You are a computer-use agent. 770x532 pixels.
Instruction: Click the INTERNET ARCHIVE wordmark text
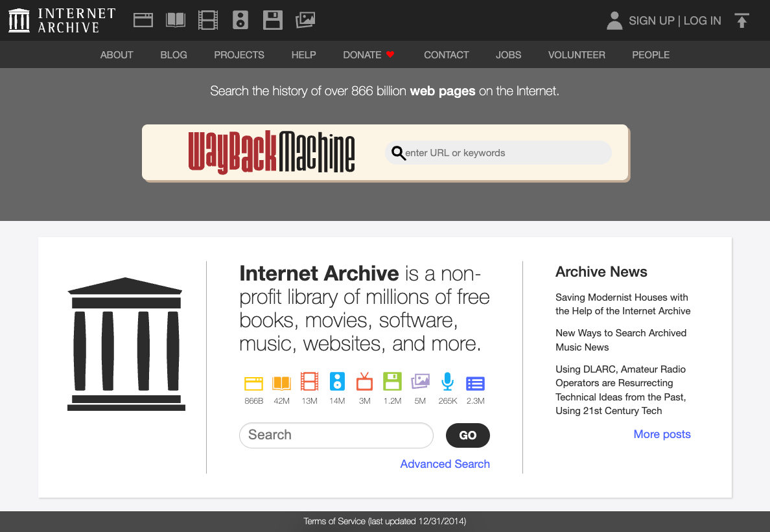tap(76, 21)
